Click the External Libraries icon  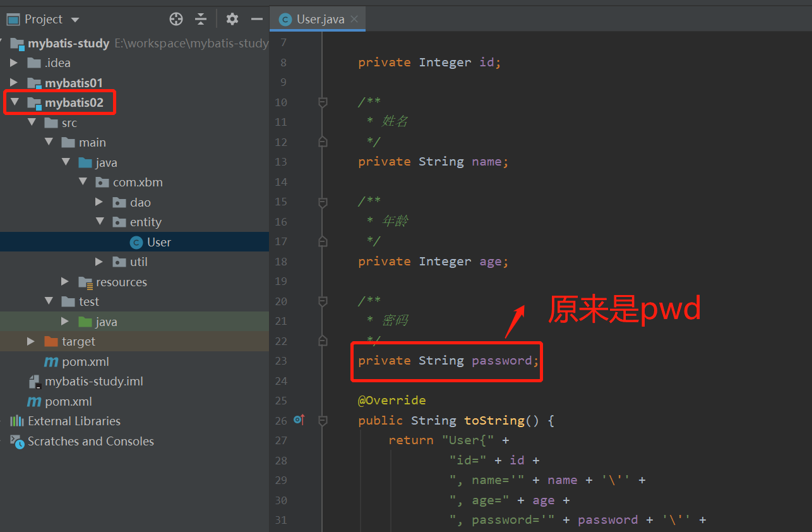(17, 421)
